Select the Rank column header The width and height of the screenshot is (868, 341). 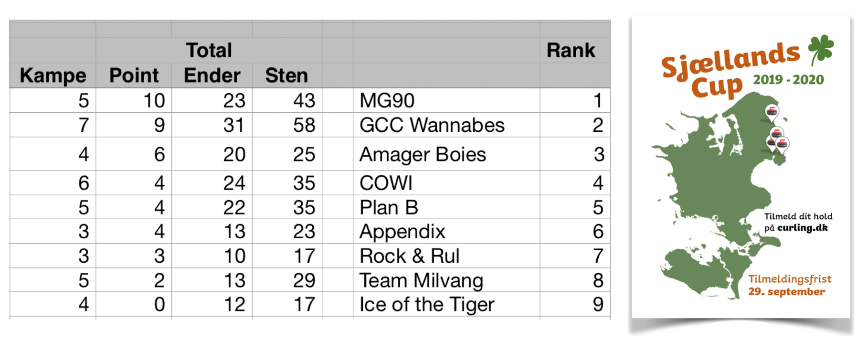(571, 50)
